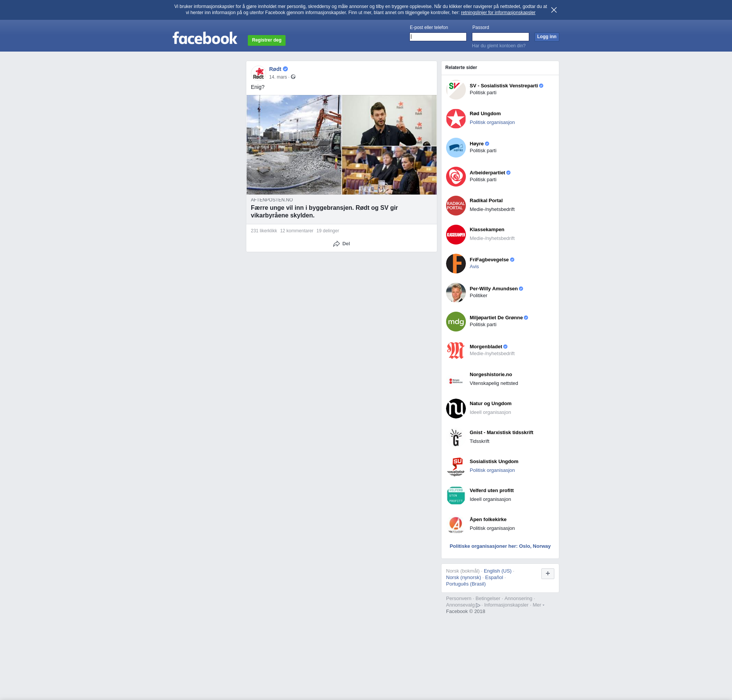Open Klassekampen logo
Viewport: 732px width, 700px height.
click(456, 235)
